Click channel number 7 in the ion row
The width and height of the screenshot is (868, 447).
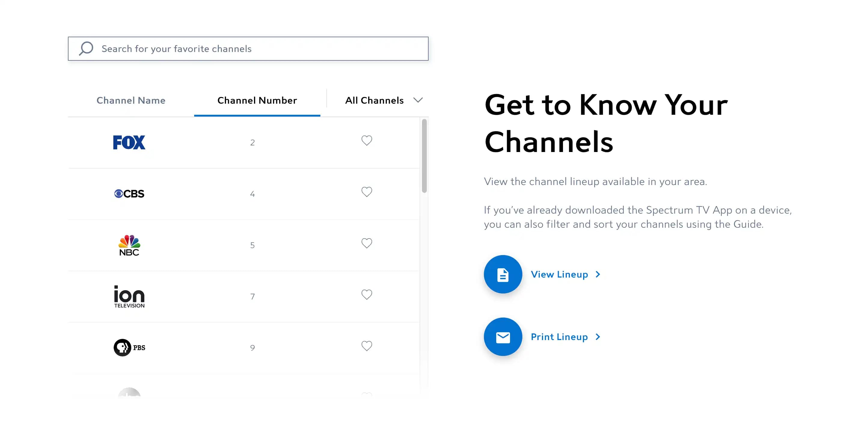[252, 296]
